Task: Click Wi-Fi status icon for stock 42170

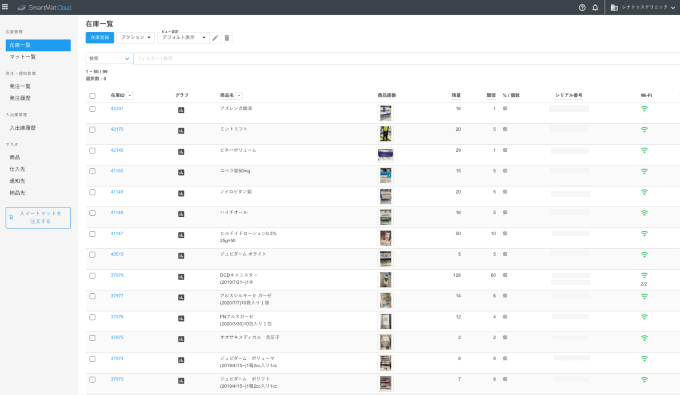Action: pos(644,130)
